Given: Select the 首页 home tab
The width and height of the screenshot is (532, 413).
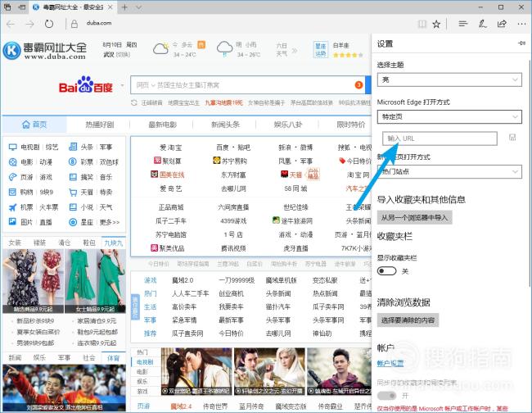Looking at the screenshot, I should point(34,125).
